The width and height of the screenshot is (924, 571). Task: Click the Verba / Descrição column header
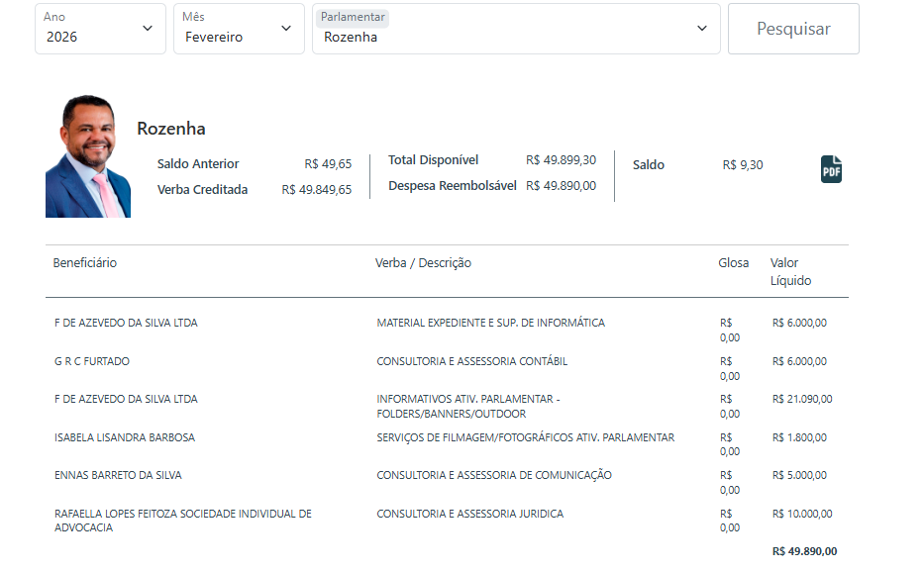click(423, 263)
